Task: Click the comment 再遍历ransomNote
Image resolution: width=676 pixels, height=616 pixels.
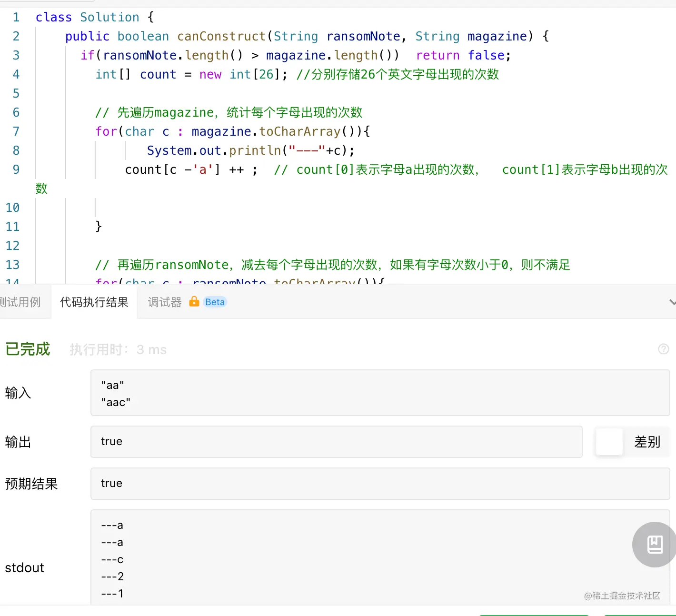Action: [333, 265]
